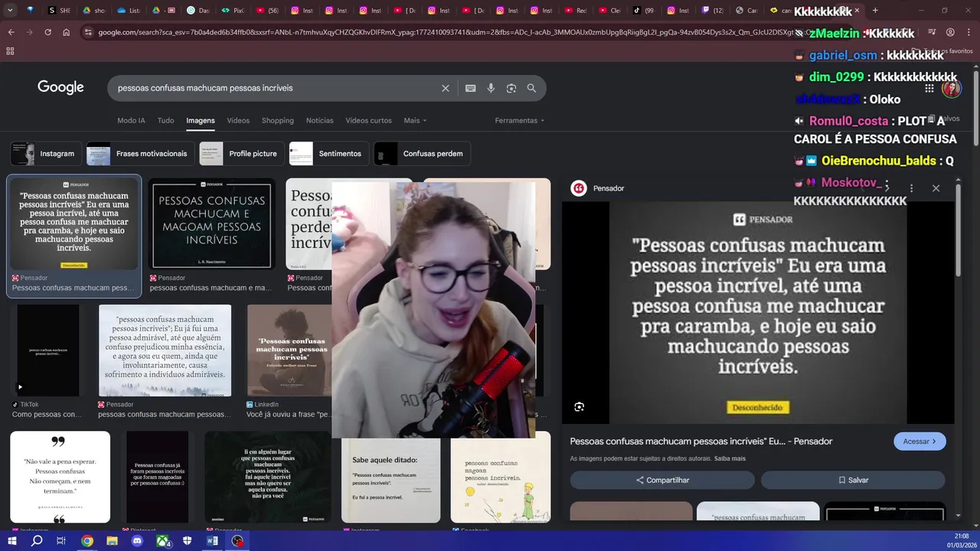Expand the Mais search filter dropdown
Screen dimensions: 980x551
415,120
